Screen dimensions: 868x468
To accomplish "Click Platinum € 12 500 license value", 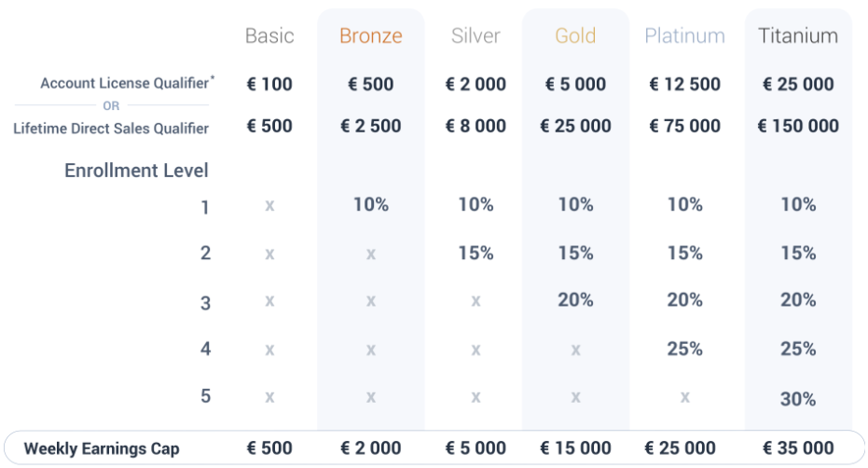I will click(x=684, y=84).
